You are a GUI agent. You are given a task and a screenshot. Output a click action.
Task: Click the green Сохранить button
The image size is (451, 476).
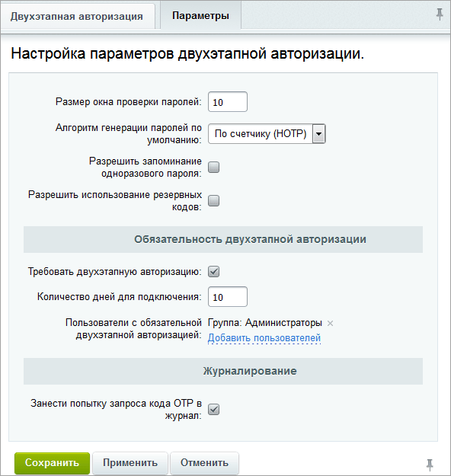[x=53, y=462]
